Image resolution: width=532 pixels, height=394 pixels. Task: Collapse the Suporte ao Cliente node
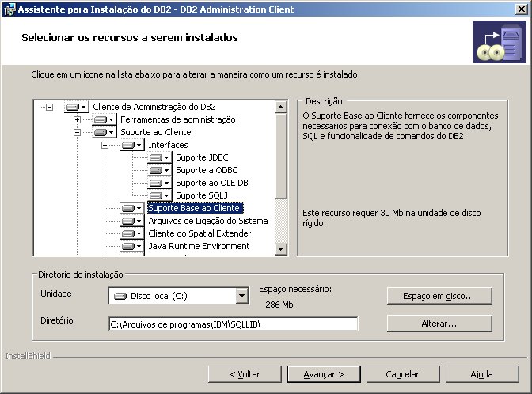pos(77,132)
